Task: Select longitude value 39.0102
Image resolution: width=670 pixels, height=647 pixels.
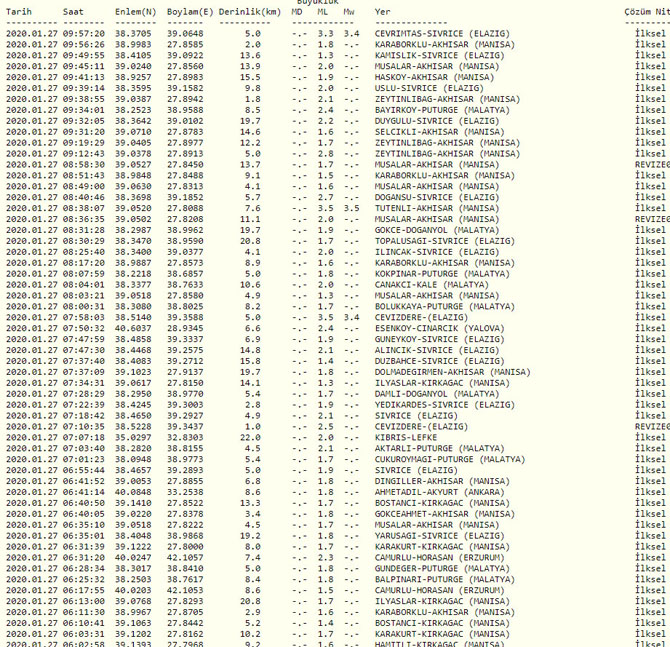Action: (185, 121)
